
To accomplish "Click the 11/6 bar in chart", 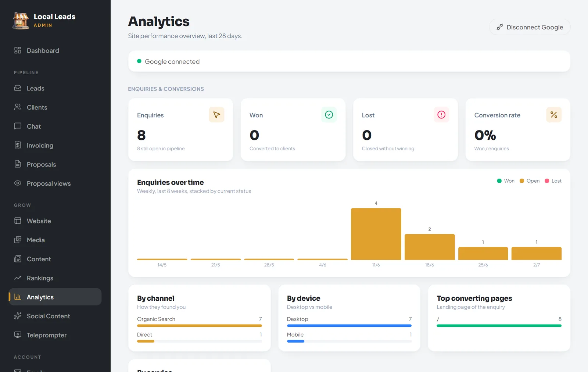I will [x=376, y=234].
